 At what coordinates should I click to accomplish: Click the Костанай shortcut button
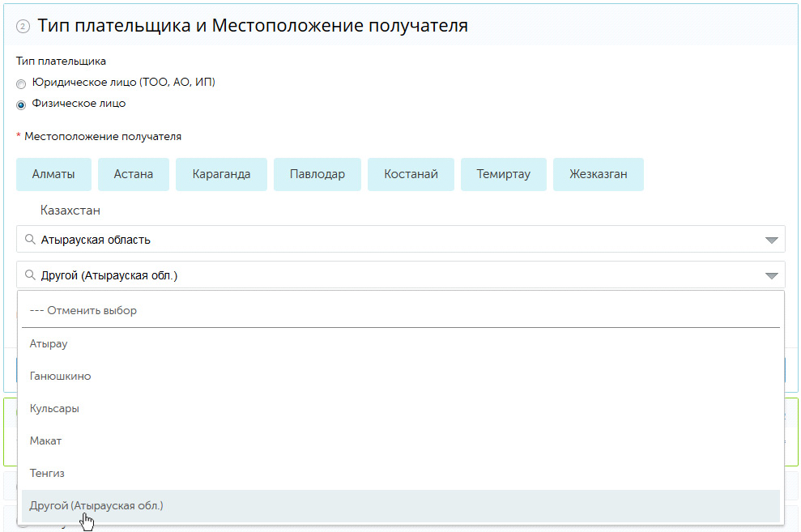(411, 174)
